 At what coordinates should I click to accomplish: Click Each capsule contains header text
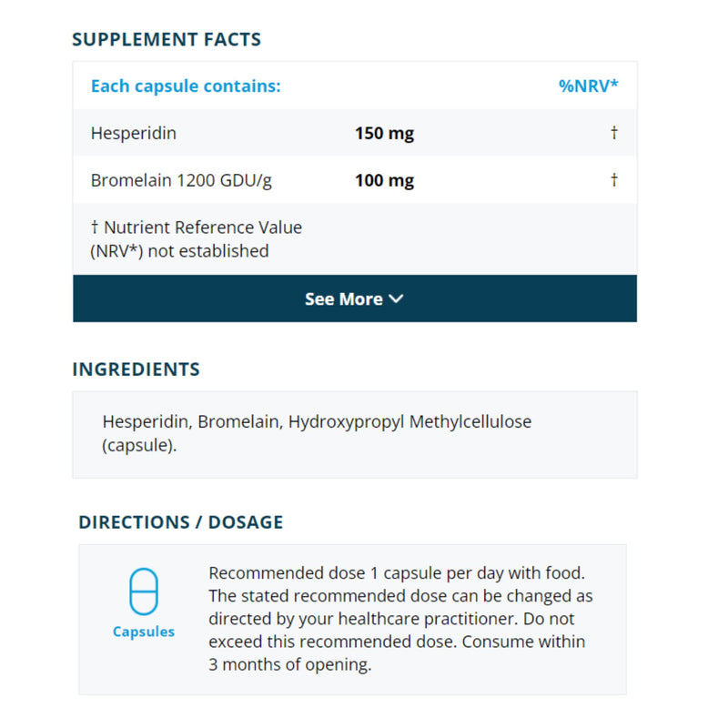(x=186, y=86)
